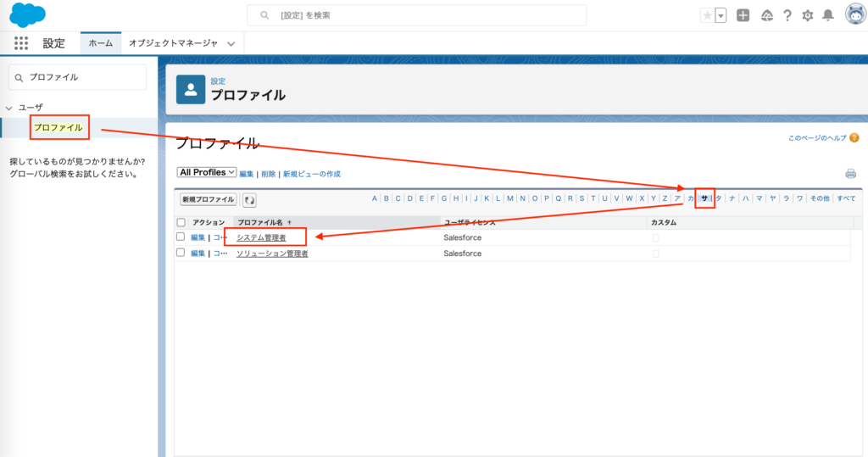868x457 pixels.
Task: Open the global actions plus icon
Action: (743, 15)
